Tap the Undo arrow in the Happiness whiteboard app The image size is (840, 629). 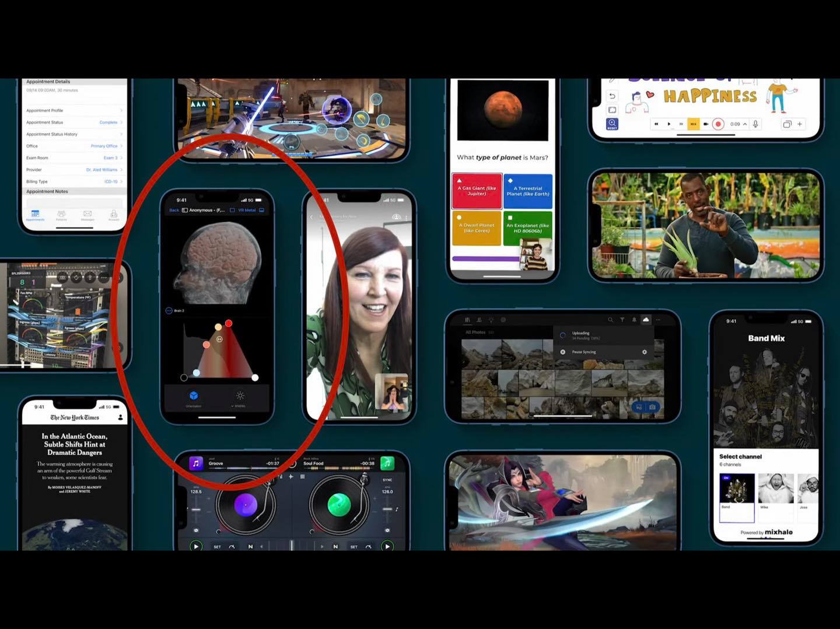click(612, 96)
